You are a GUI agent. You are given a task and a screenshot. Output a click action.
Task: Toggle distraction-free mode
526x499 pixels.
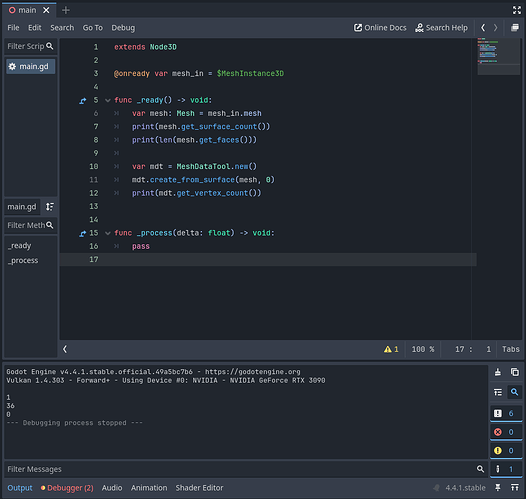(x=517, y=10)
